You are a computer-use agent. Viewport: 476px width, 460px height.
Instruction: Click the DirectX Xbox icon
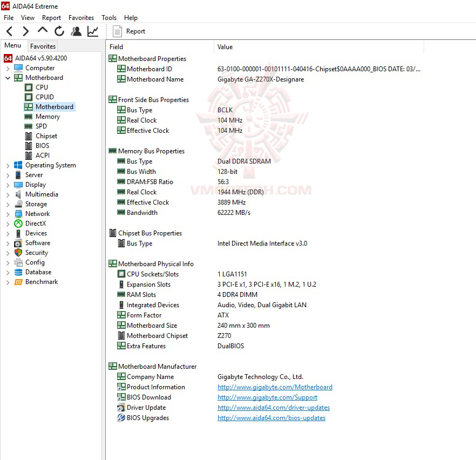[18, 224]
